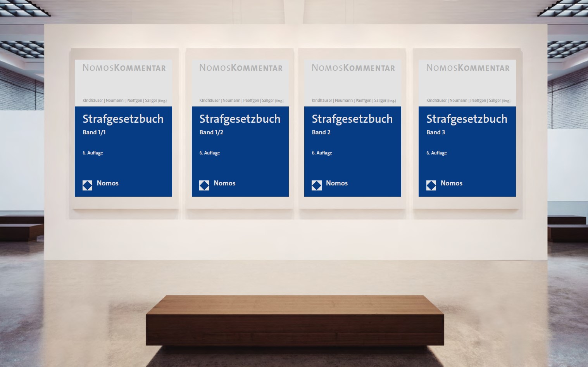Open the Strafgesetzbuch Band 3 book cover
Screen dimensions: 588x367
point(467,128)
